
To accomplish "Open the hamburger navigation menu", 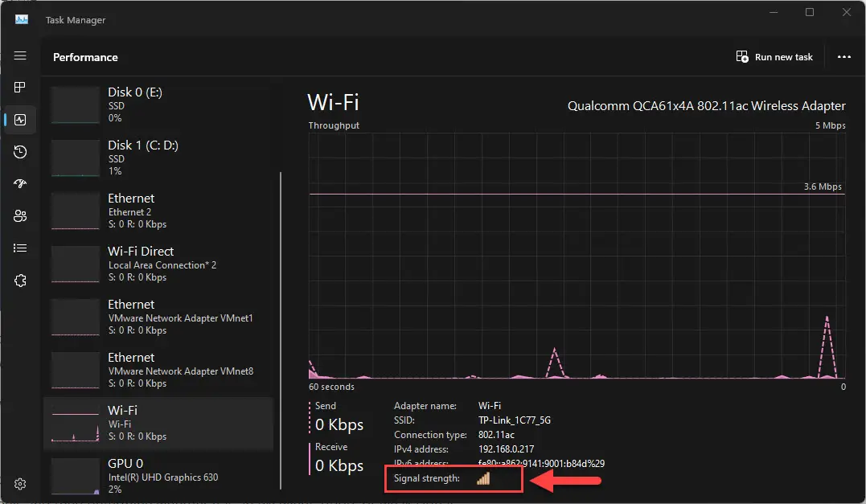I will tap(20, 55).
